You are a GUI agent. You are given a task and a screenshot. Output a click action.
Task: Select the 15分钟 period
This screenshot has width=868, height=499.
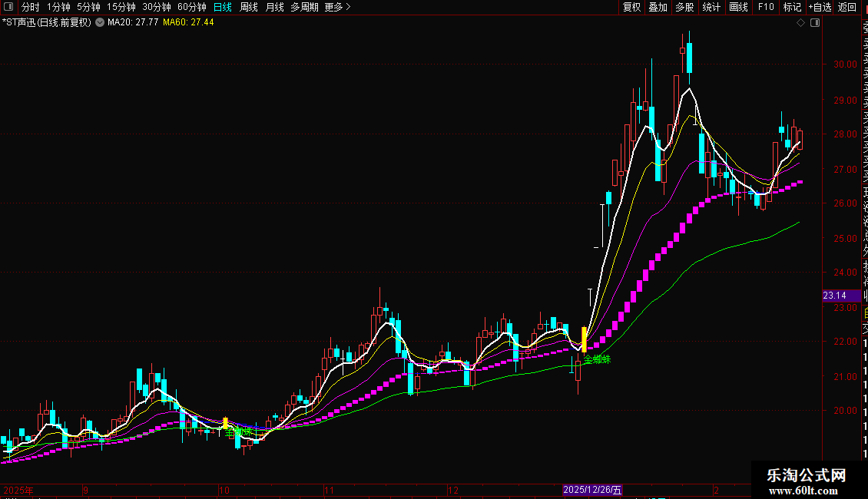[121, 7]
